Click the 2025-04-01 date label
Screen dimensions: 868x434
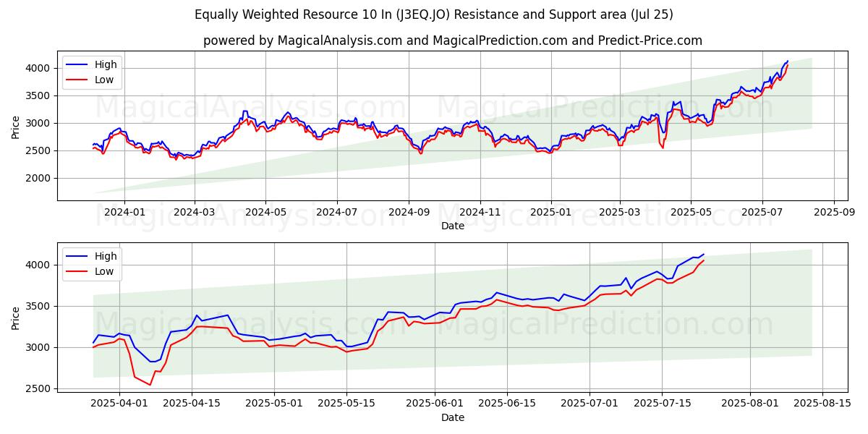[119, 404]
